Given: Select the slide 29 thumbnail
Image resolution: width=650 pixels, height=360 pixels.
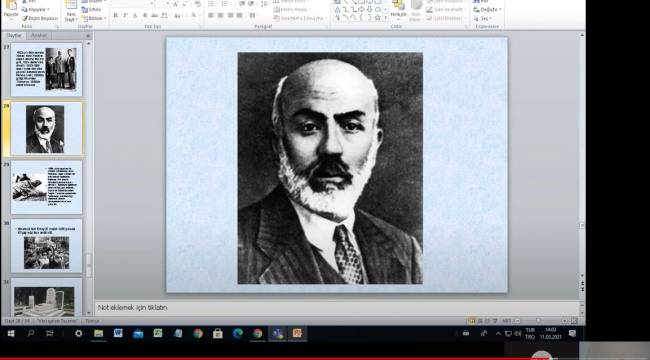Looking at the screenshot, I should 46,187.
